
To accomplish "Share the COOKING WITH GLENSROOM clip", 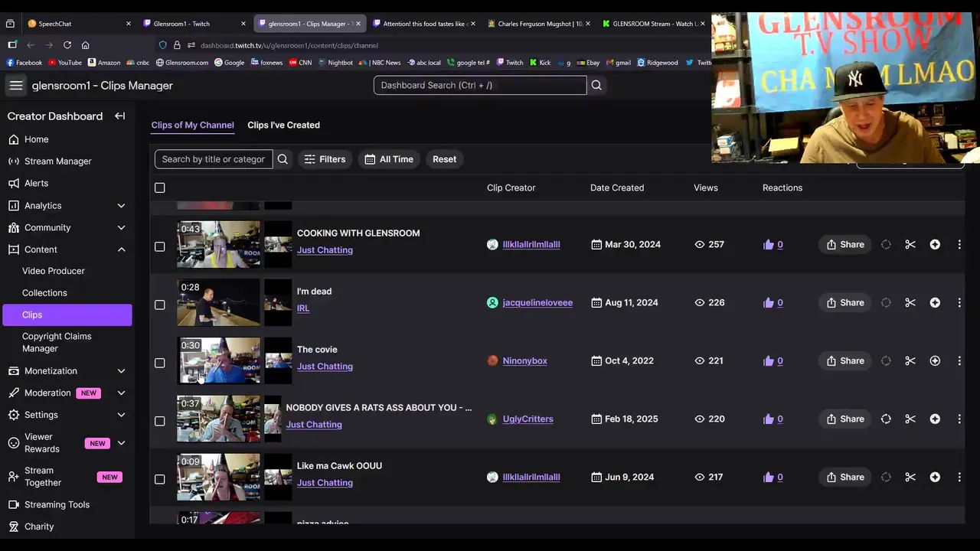I will [x=844, y=245].
